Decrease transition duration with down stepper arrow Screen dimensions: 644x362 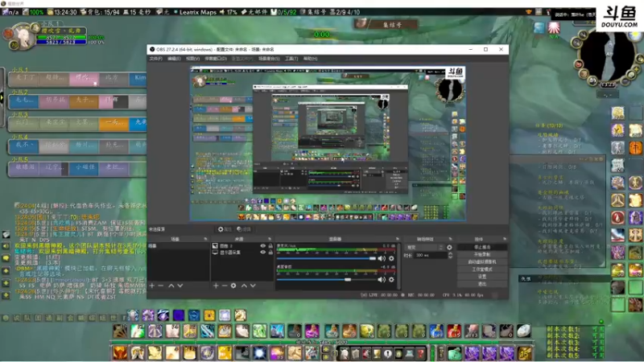coord(450,257)
